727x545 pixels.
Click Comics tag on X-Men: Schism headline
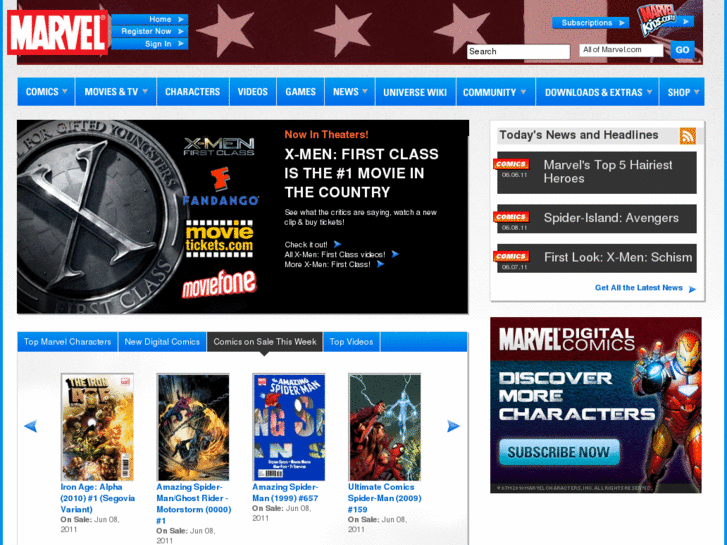tap(511, 256)
